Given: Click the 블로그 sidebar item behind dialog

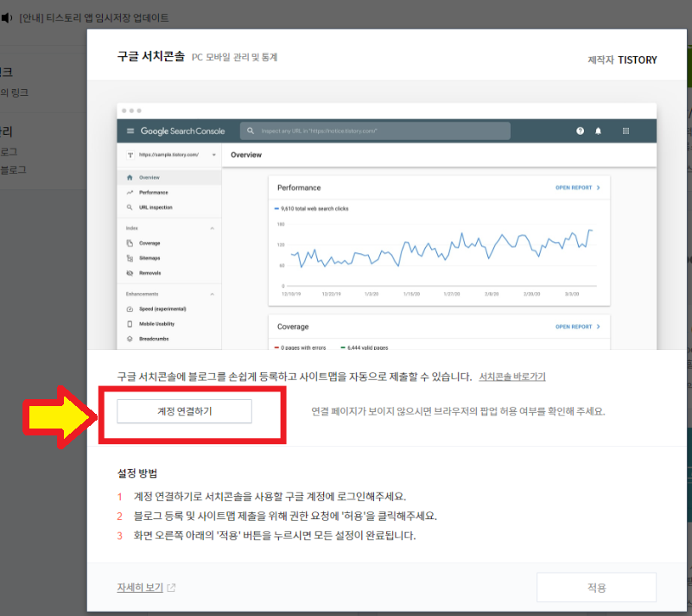Looking at the screenshot, I should pyautogui.click(x=13, y=170).
